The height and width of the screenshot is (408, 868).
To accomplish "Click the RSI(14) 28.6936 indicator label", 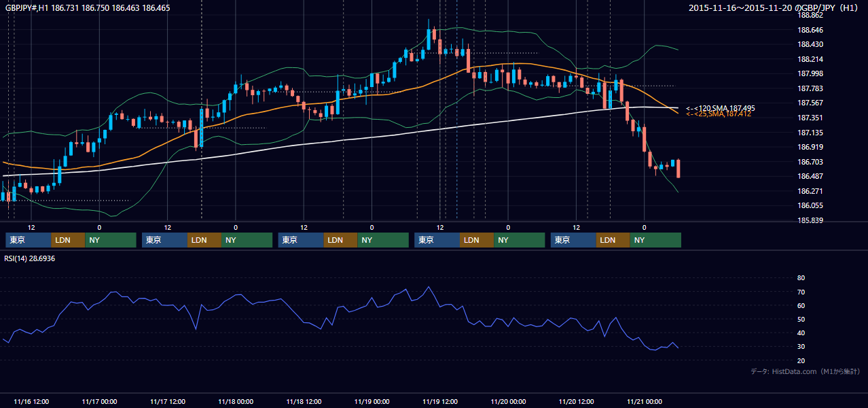I will [30, 259].
